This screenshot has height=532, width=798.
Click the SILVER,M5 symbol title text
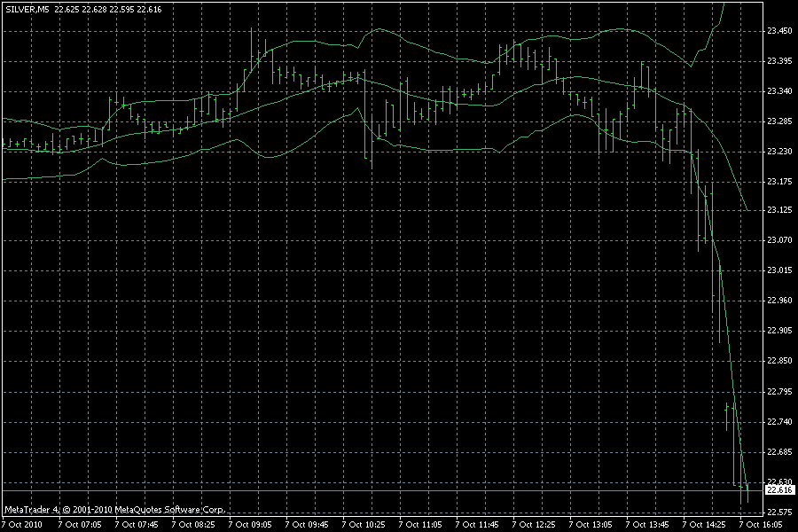point(27,9)
